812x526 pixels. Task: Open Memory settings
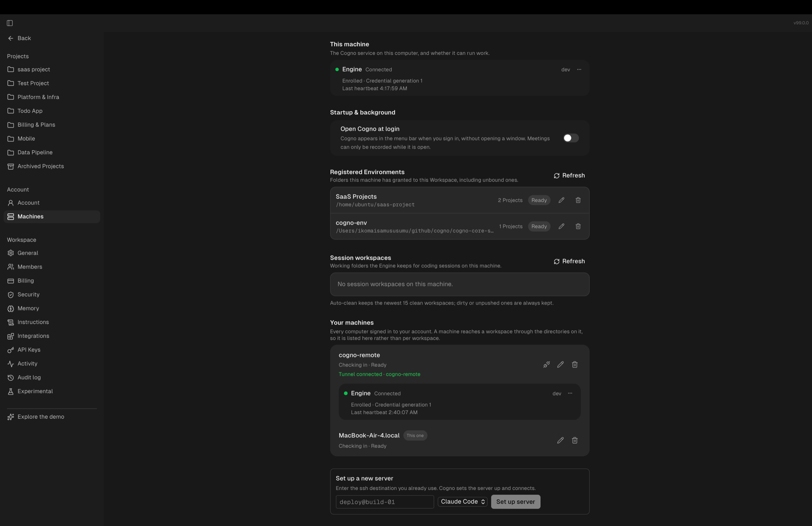[52, 308]
